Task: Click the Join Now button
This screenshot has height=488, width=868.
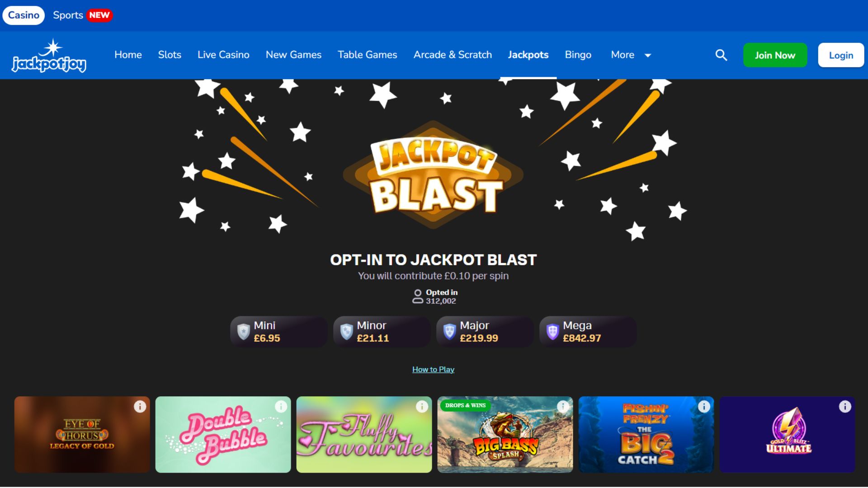Action: [x=775, y=55]
